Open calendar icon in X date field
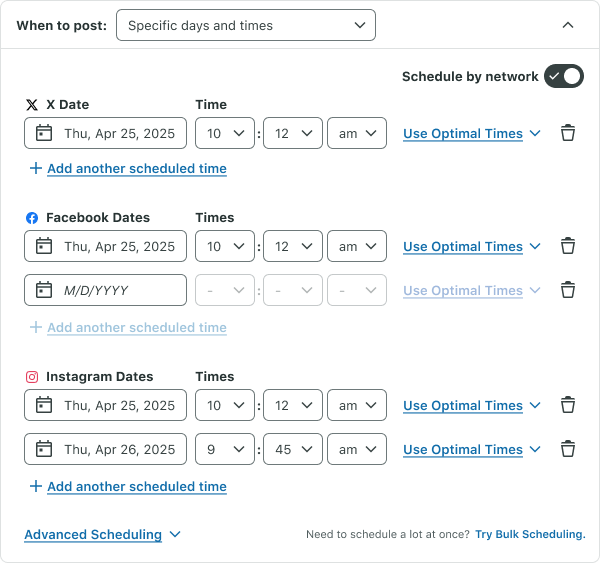The height and width of the screenshot is (563, 600). (44, 133)
